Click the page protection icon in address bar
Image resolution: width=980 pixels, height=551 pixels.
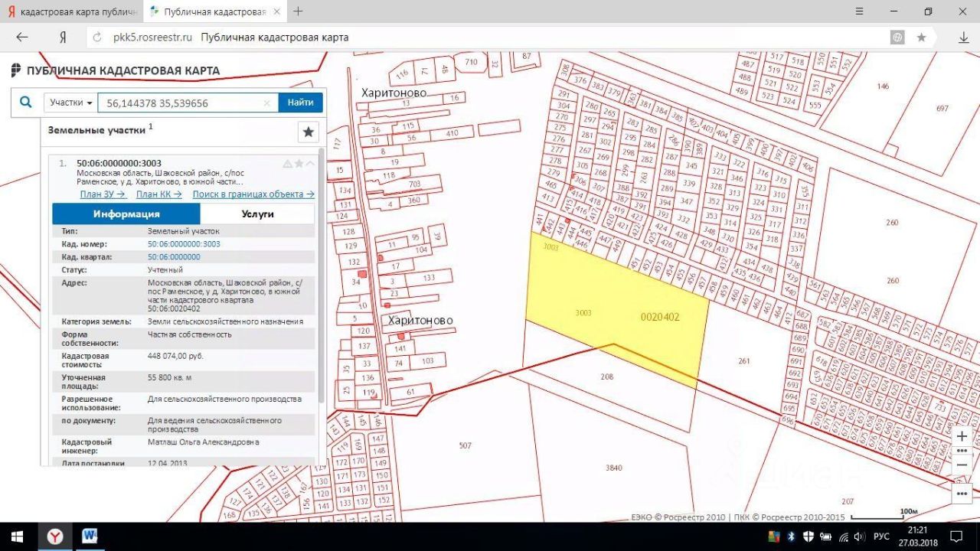(897, 37)
